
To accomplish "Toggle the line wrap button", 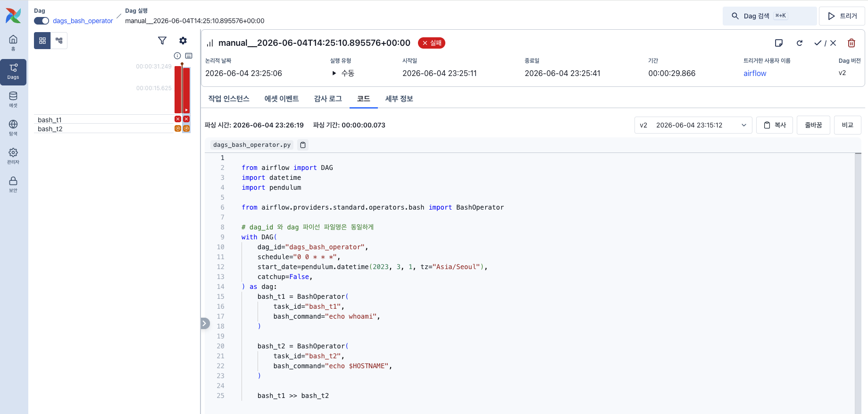I will (x=813, y=125).
